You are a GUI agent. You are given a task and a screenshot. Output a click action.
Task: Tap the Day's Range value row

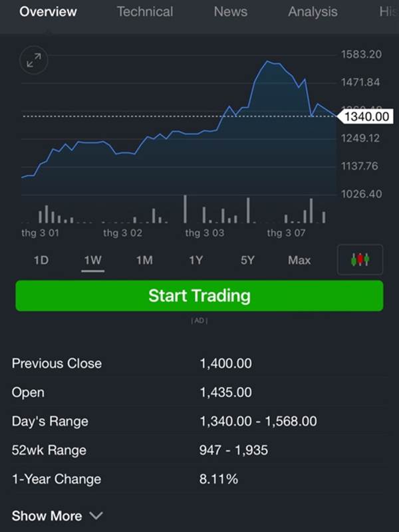[199, 421]
